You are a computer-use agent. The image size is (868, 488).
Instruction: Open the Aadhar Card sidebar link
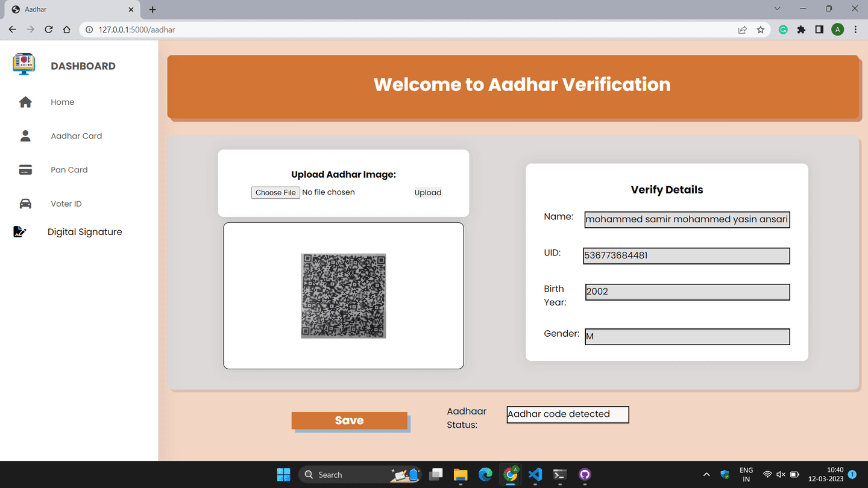click(x=77, y=136)
